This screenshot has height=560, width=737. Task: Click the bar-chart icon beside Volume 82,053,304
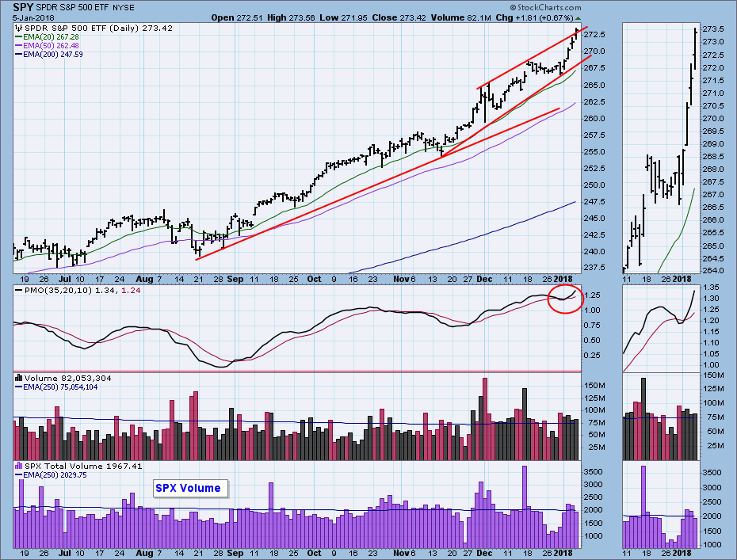tap(19, 378)
